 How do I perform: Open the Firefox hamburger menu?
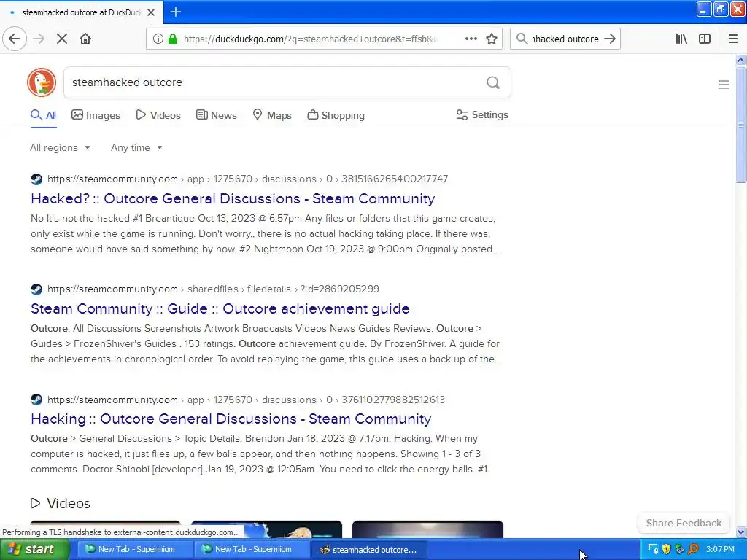(733, 39)
